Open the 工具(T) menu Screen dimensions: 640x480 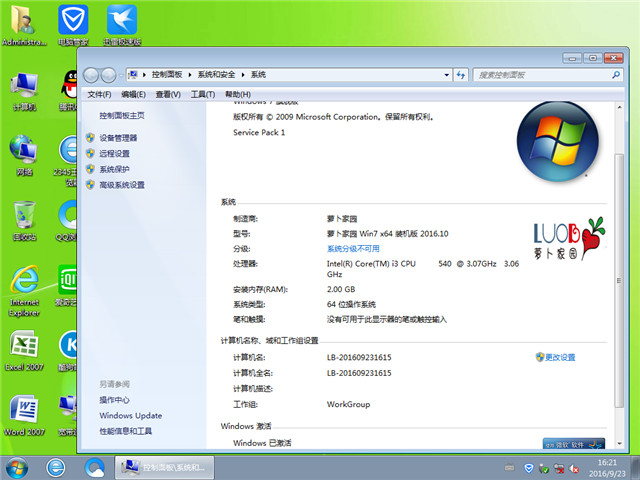pyautogui.click(x=203, y=94)
